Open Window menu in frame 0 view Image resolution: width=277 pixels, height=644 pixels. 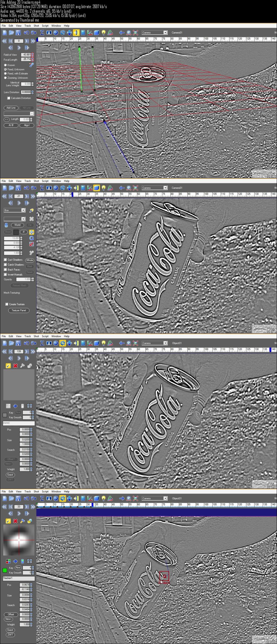click(56, 26)
